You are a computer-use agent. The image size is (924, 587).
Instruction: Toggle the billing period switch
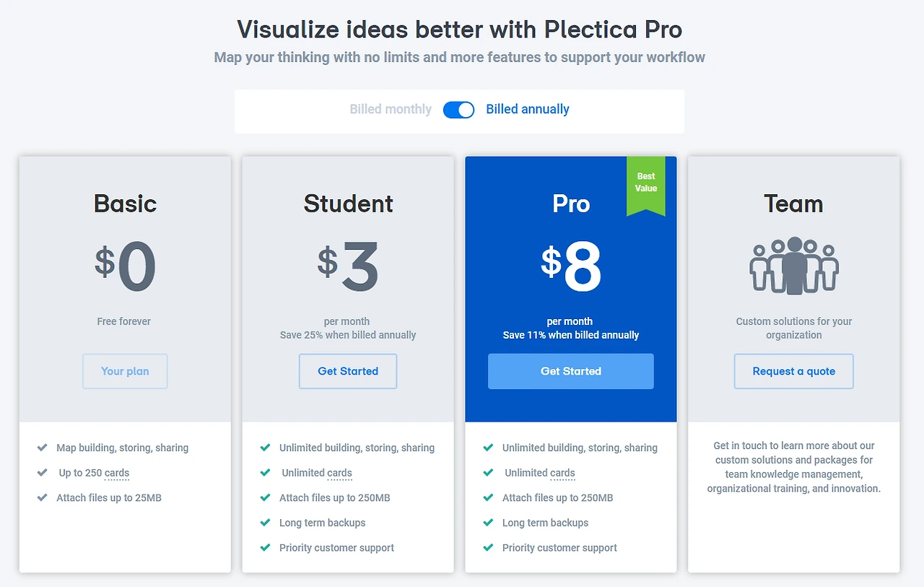[458, 110]
